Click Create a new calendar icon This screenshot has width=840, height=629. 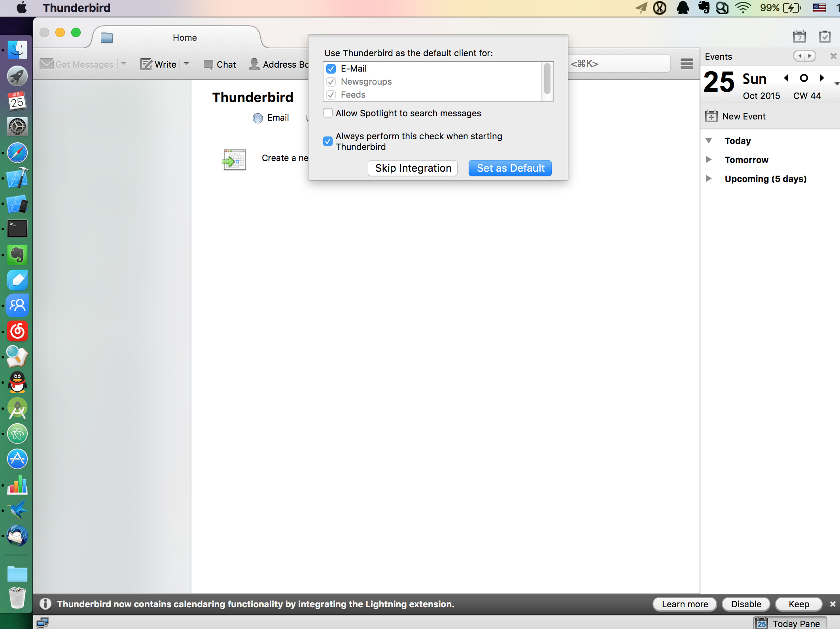point(234,159)
